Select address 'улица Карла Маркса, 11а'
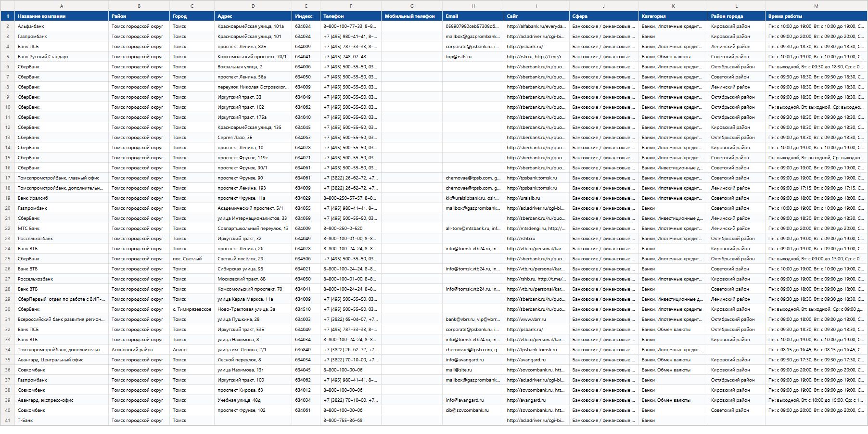The height and width of the screenshot is (434, 868). coord(253,299)
